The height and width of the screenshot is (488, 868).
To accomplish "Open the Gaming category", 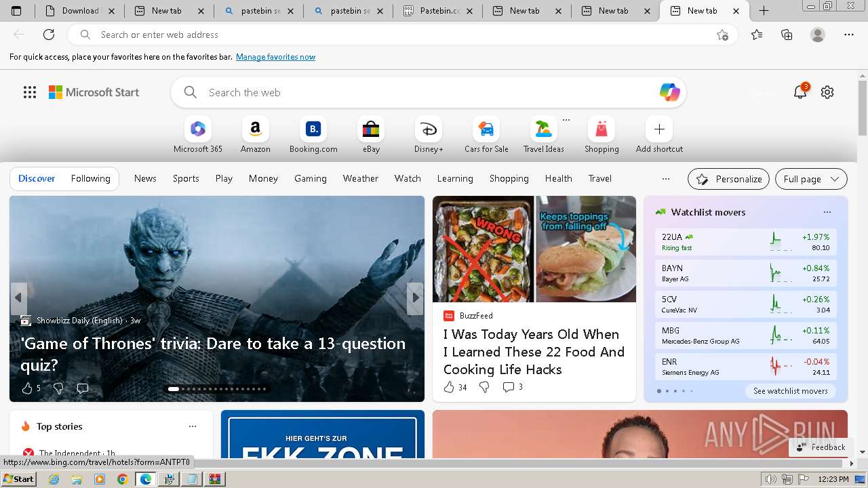I will pos(311,178).
